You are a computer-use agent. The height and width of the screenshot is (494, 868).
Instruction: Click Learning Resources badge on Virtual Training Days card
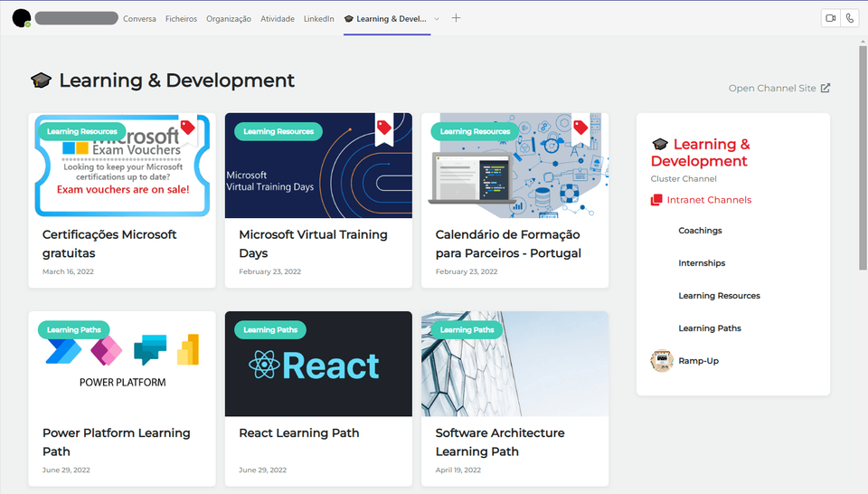278,131
